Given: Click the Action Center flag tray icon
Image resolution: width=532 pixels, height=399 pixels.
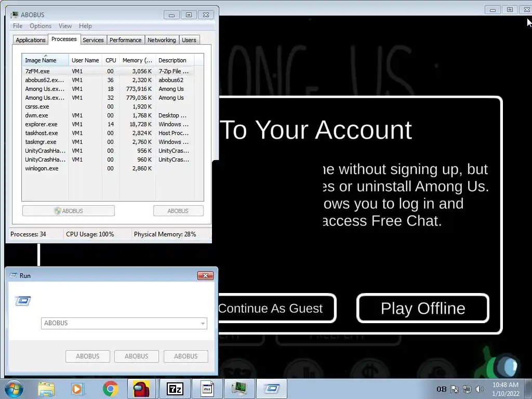Looking at the screenshot, I should pyautogui.click(x=454, y=390).
